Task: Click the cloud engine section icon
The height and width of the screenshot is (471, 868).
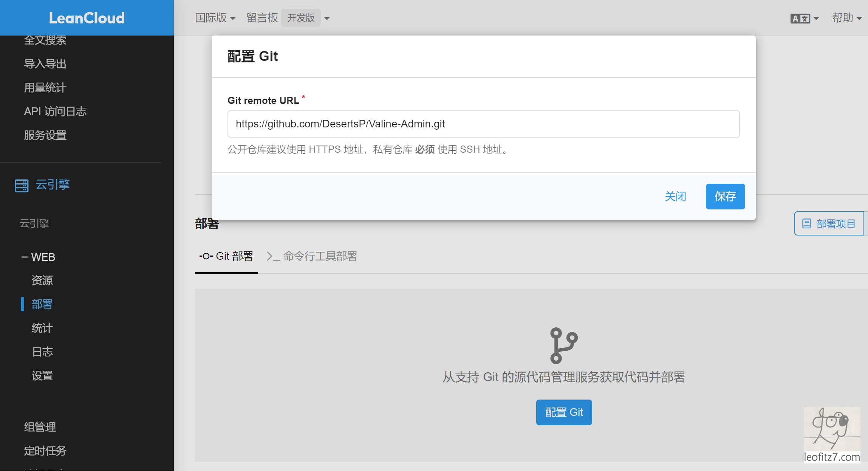Action: [x=22, y=185]
